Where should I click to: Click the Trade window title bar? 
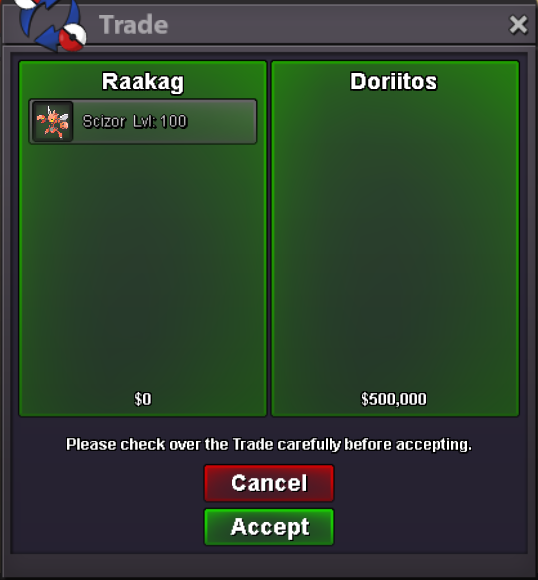coord(269,25)
